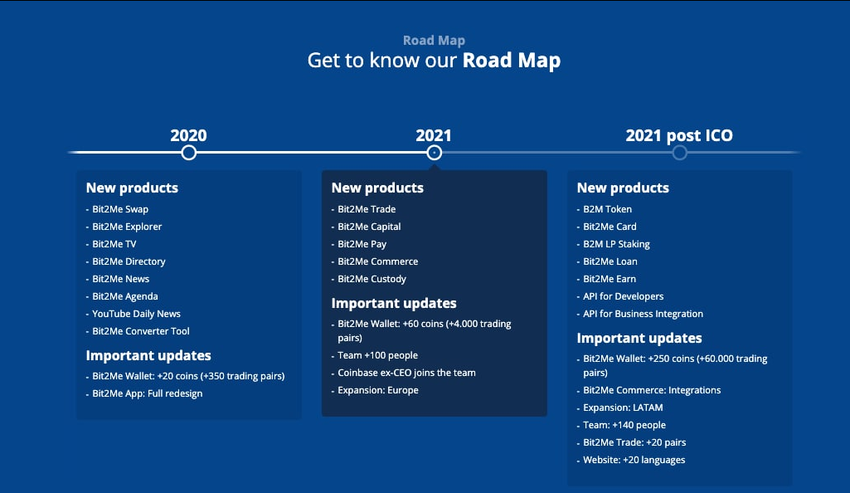Click 'Bit2Me Trade' in 2021 products
The height and width of the screenshot is (493, 850).
(366, 209)
